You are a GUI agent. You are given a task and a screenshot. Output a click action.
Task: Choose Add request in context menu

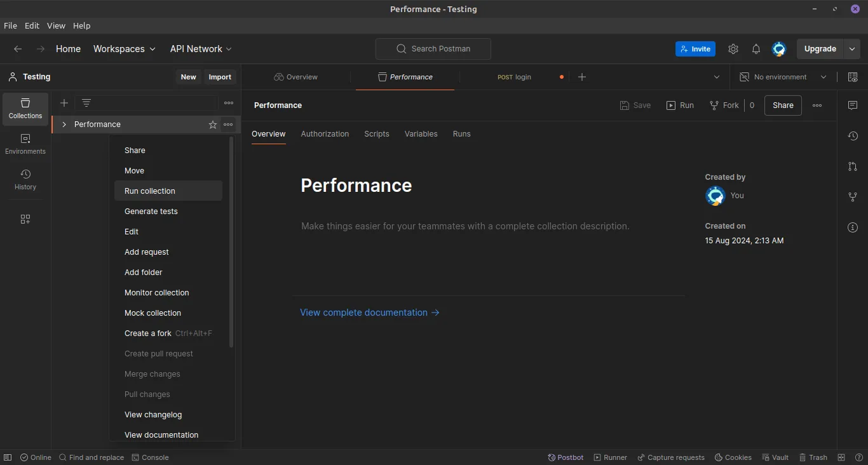pyautogui.click(x=147, y=252)
